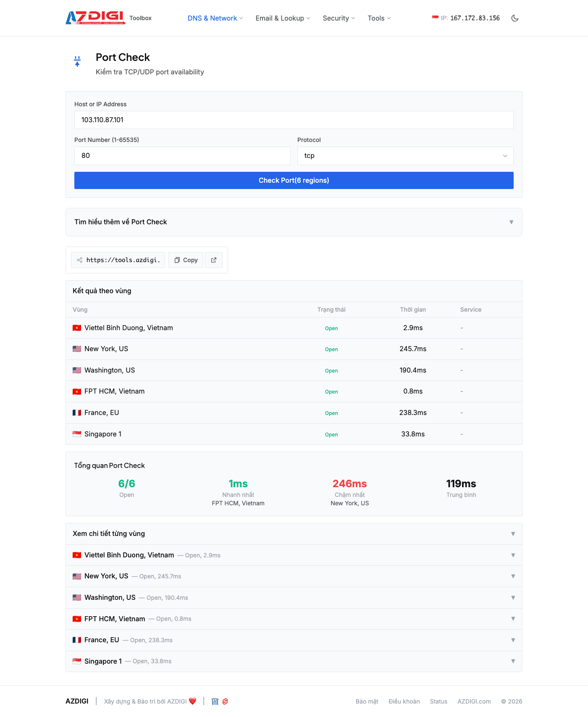Click the Host or IP Address field

point(294,120)
